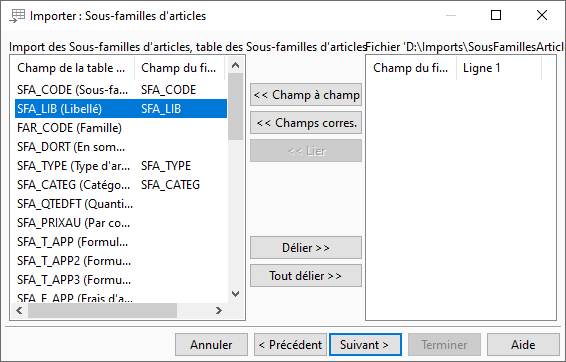
Task: Click the import dialog title bar icon
Action: [x=17, y=16]
